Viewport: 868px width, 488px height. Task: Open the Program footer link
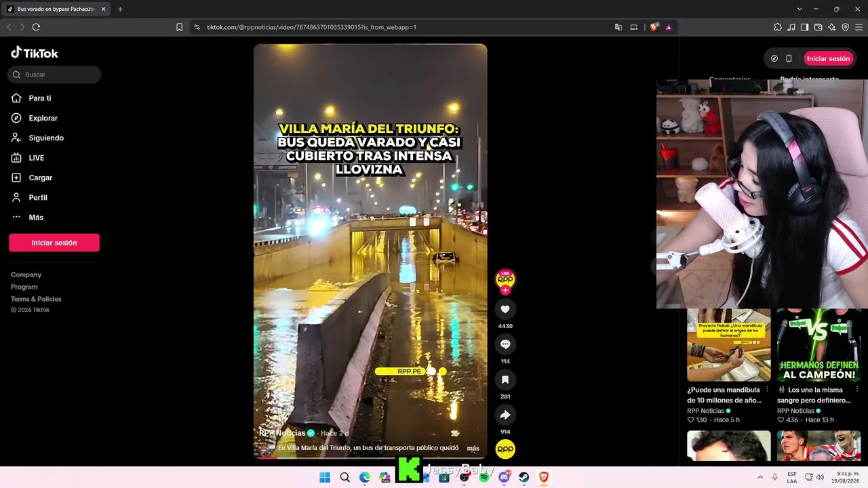(24, 287)
